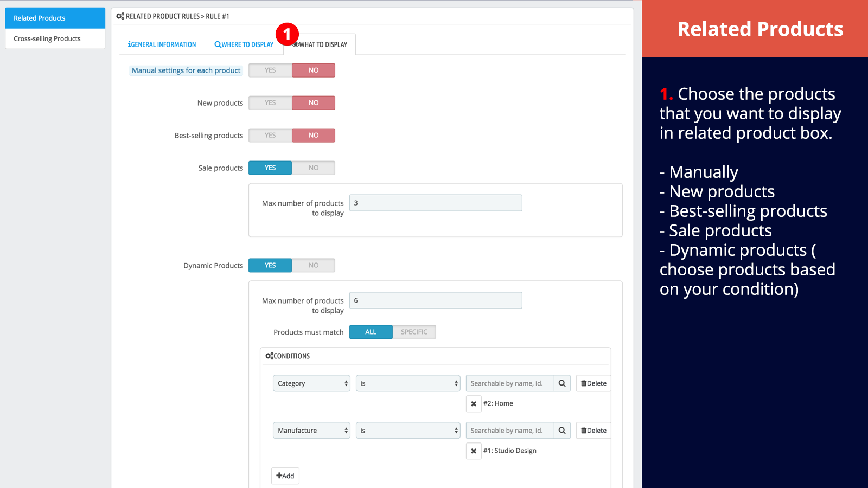Delete the Category condition
This screenshot has height=488, width=868.
click(x=593, y=383)
